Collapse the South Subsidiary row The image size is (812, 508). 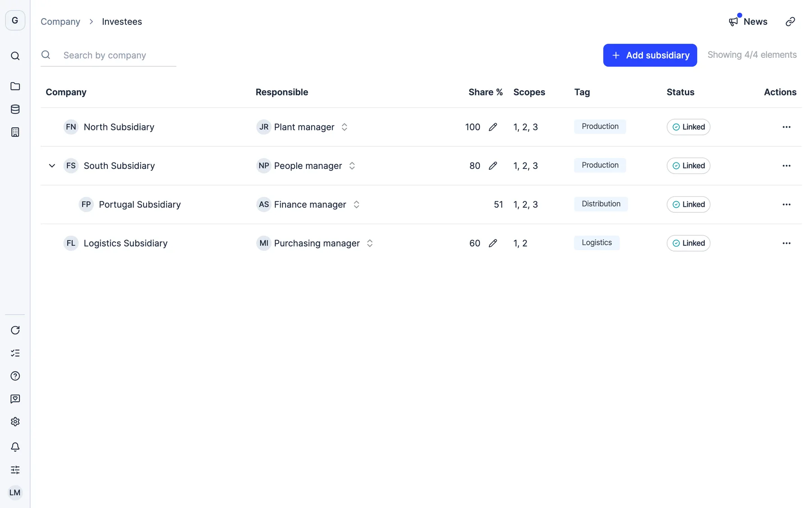pos(52,166)
